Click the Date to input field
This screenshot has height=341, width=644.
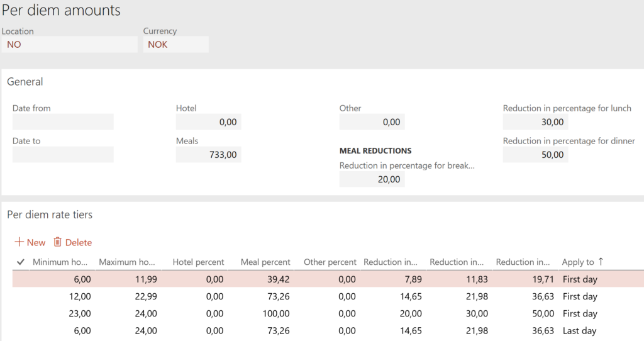point(63,155)
